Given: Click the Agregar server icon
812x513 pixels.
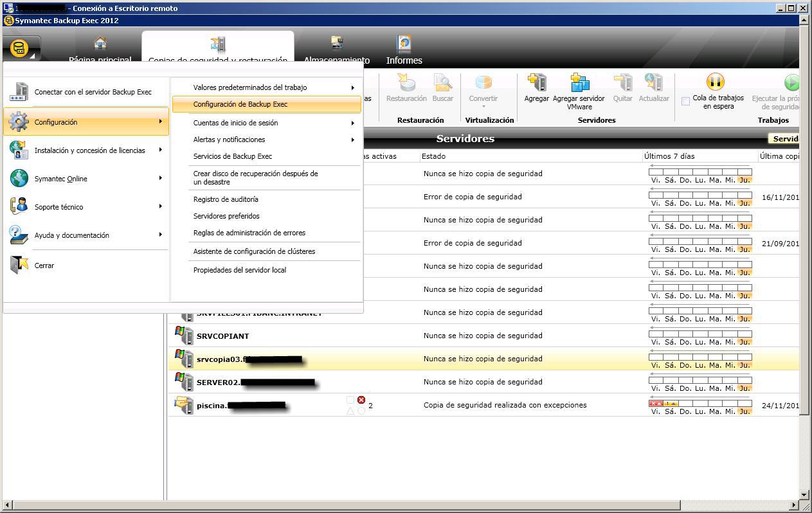Looking at the screenshot, I should click(x=536, y=82).
